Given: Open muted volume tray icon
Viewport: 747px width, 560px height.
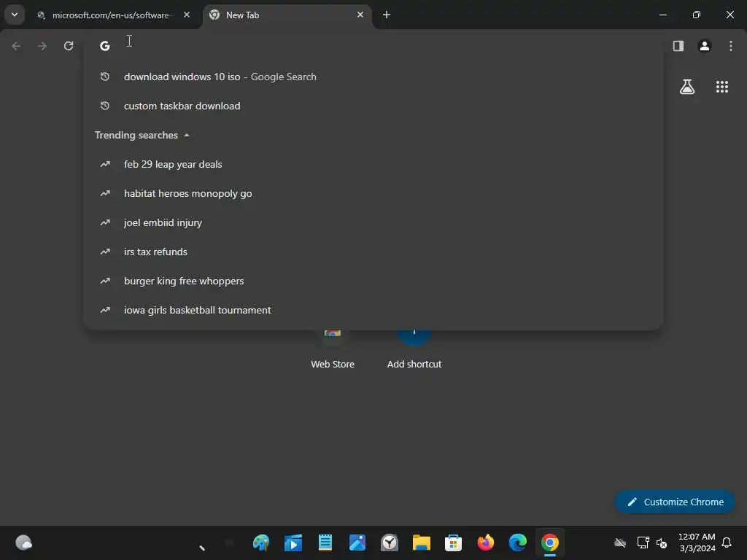Looking at the screenshot, I should (x=662, y=542).
